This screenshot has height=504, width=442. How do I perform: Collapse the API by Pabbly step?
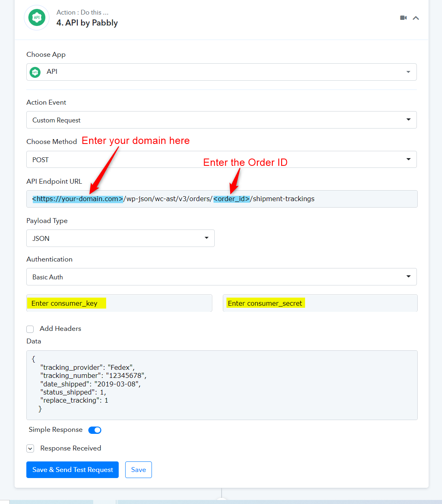tap(416, 18)
